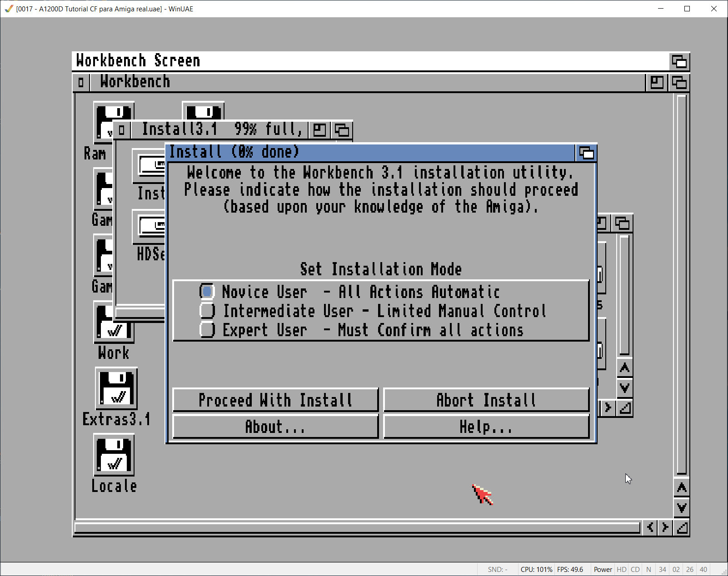728x576 pixels.
Task: Maximize the WinUAE window
Action: (687, 9)
